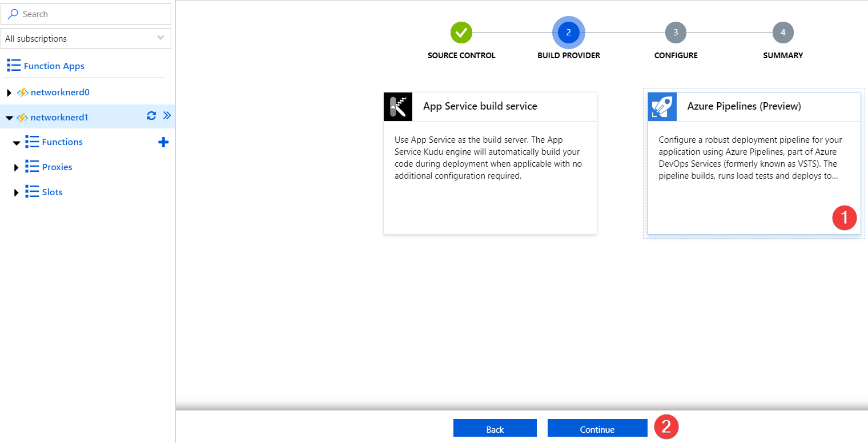Click the Proxies list icon

coord(32,167)
